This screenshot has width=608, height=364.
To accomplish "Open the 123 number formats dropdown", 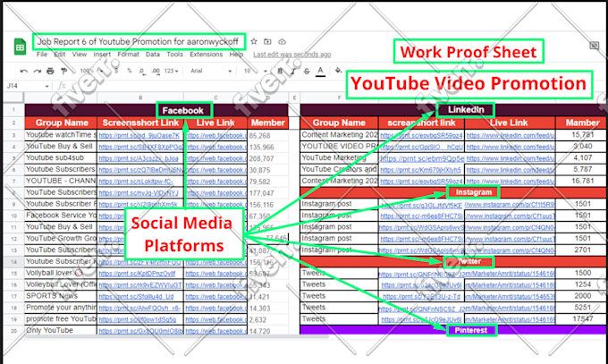I will 171,71.
